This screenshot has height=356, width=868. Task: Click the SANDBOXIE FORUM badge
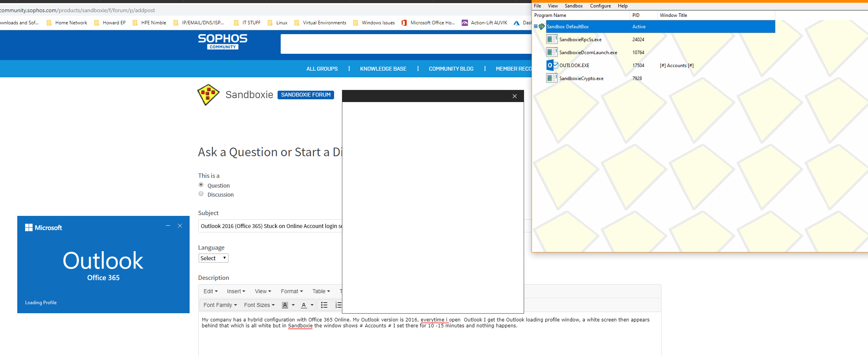[x=306, y=95]
